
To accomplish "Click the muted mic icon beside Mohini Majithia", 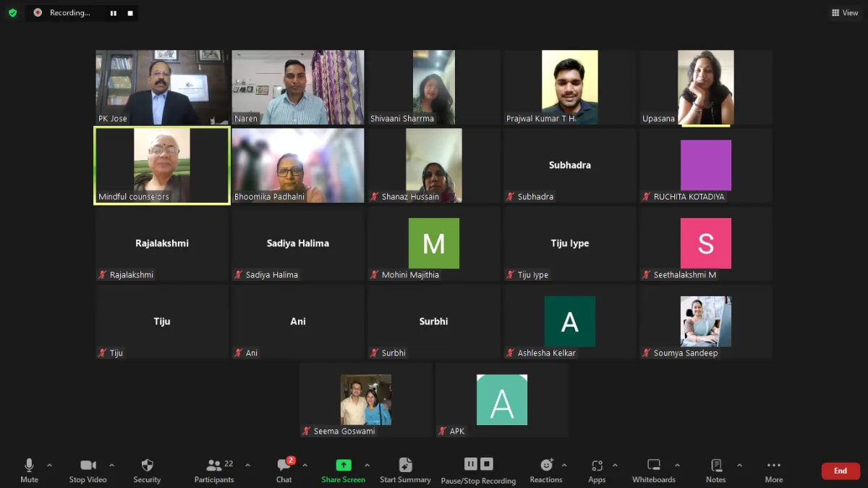I will (x=374, y=274).
